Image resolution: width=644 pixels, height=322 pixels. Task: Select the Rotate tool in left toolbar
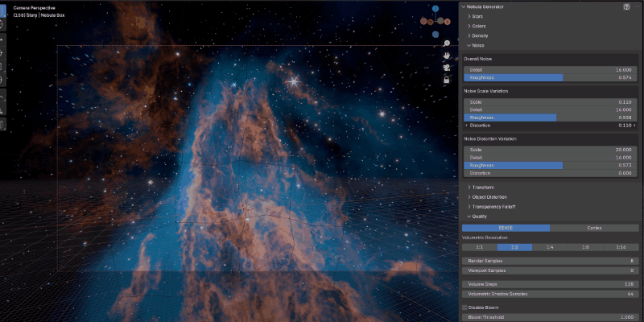click(x=2, y=53)
